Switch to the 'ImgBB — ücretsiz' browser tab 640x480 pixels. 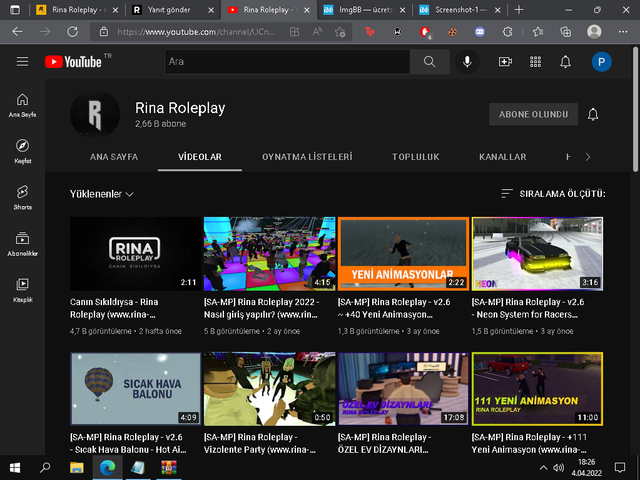pos(363,10)
